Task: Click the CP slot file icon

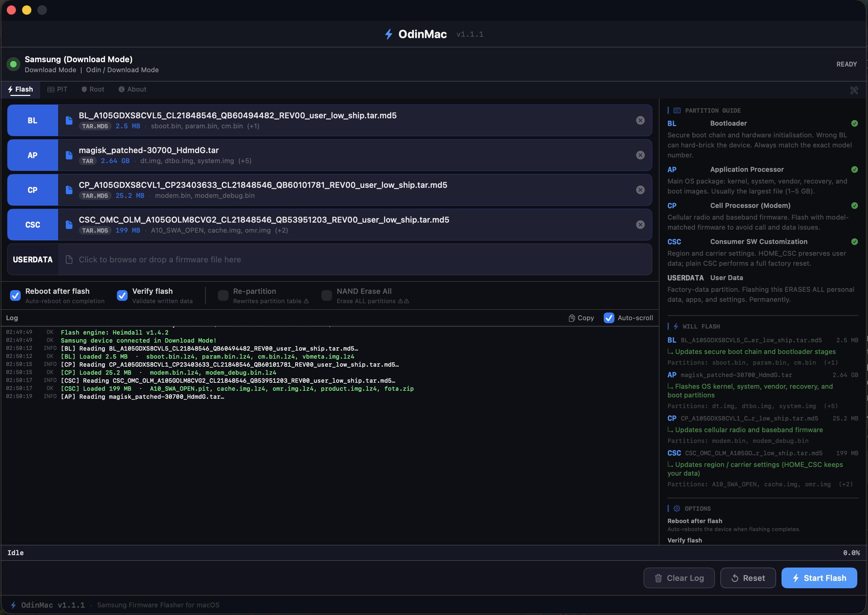Action: (69, 190)
